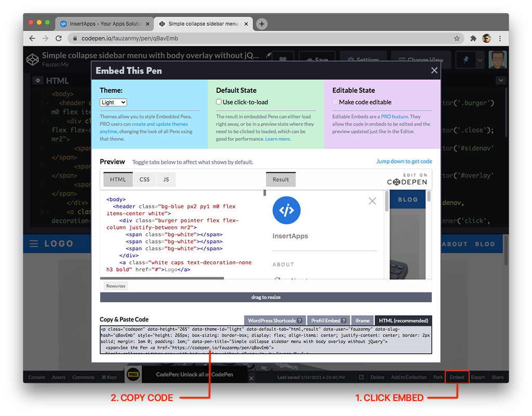Click the heart icon to love the pen
Screen dimensions: 532x416
[283, 59]
